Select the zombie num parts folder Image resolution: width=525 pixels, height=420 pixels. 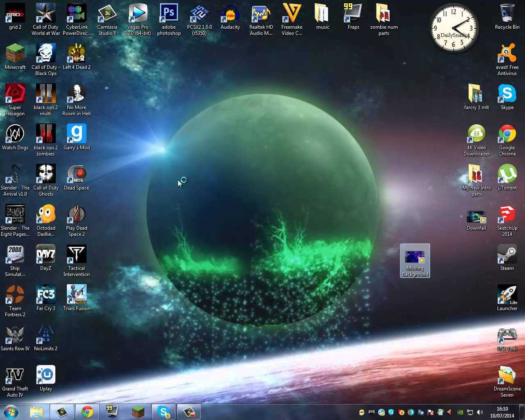tap(384, 19)
